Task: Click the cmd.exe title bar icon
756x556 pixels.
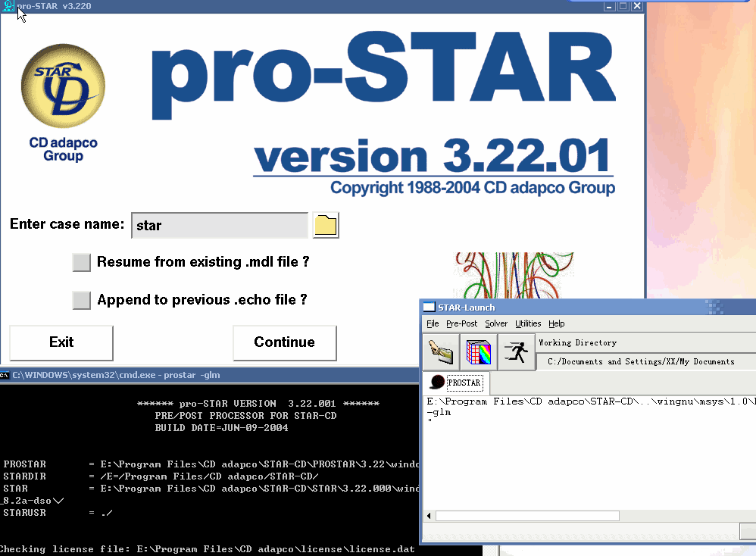Action: 5,375
